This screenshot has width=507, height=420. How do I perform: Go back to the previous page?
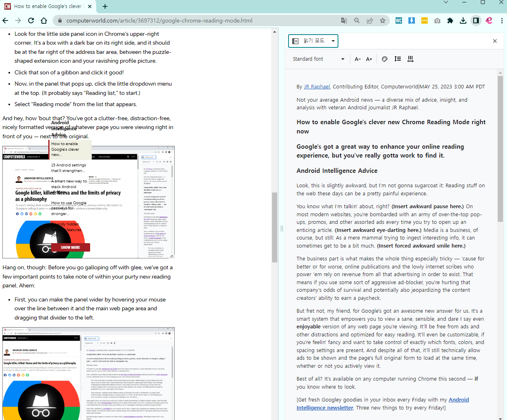click(5, 20)
